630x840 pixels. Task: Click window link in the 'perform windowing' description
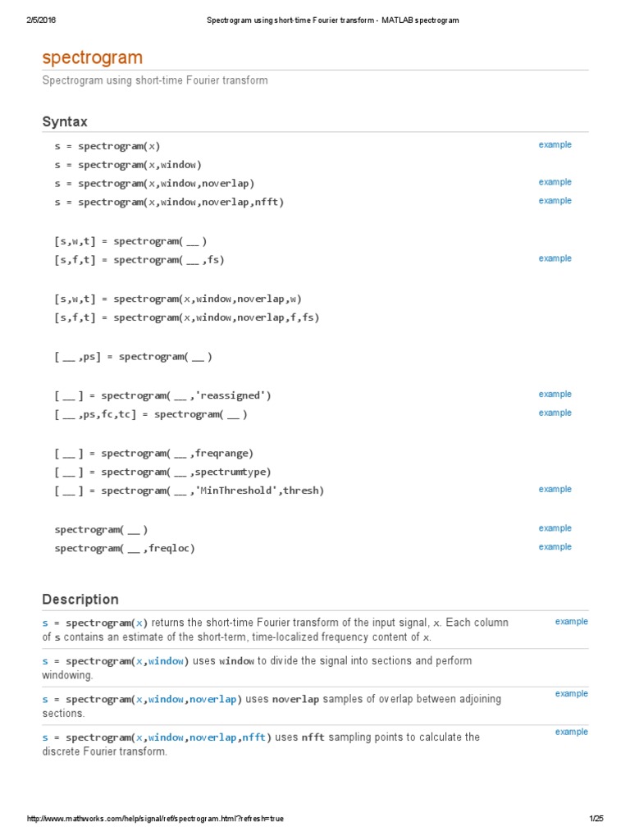(x=166, y=661)
